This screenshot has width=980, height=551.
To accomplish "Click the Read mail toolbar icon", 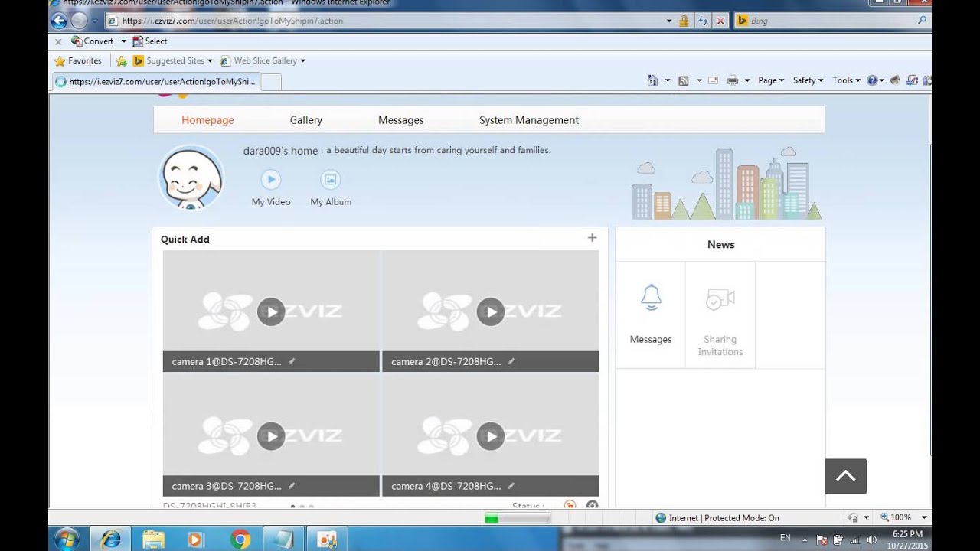I will click(x=713, y=80).
